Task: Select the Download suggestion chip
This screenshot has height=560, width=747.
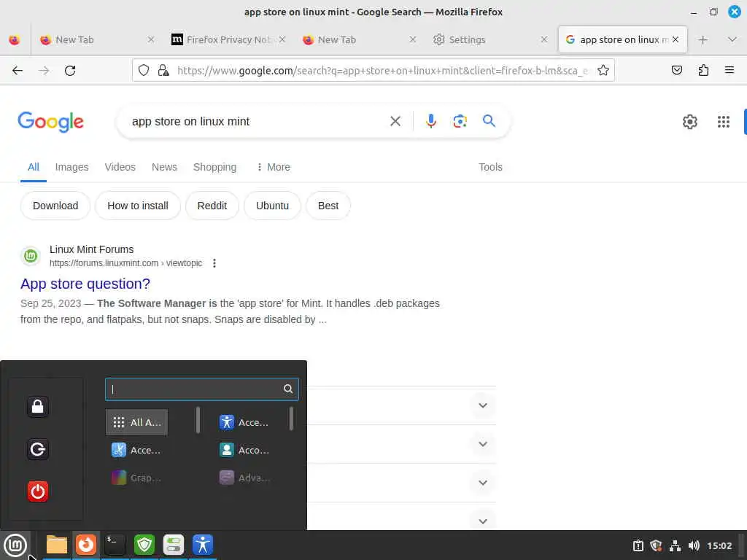Action: tap(55, 206)
